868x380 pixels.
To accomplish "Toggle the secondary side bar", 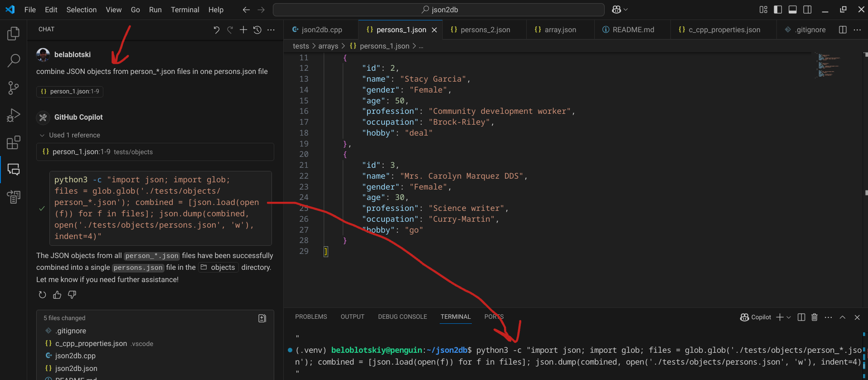I will 807,10.
